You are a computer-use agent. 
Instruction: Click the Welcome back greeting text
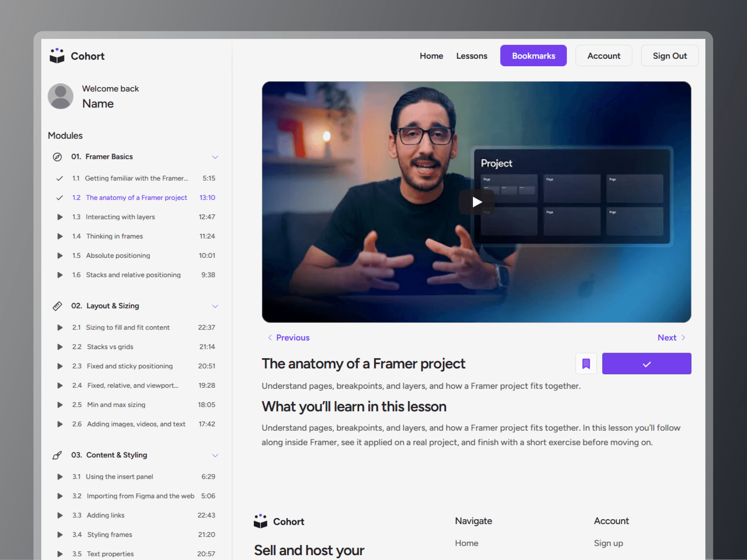click(110, 89)
